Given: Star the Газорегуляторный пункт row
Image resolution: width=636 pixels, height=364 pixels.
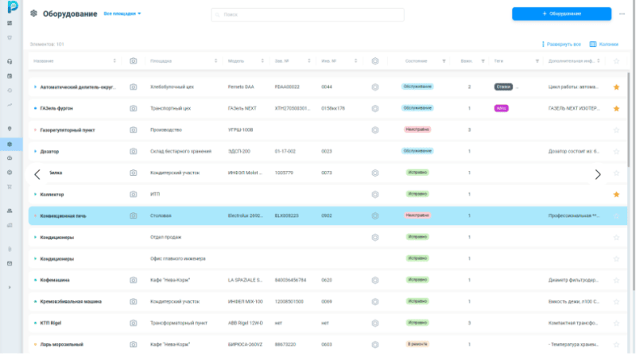Looking at the screenshot, I should [616, 130].
